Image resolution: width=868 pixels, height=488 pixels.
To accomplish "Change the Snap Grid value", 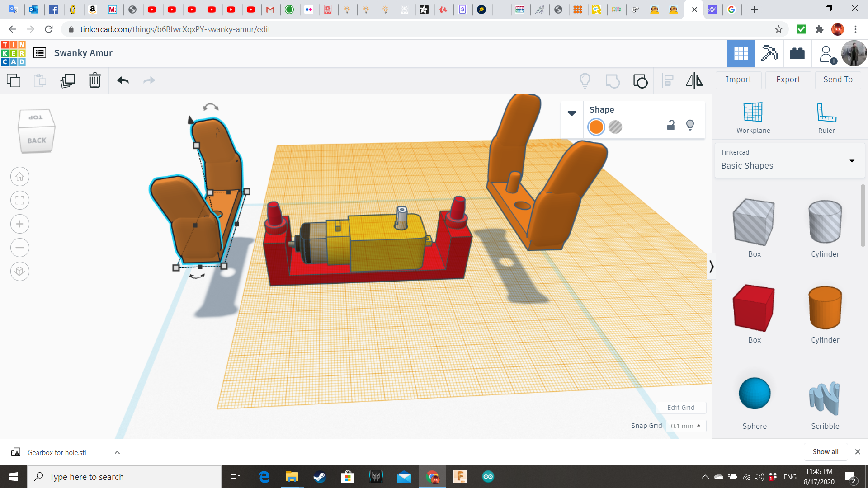I will [686, 426].
